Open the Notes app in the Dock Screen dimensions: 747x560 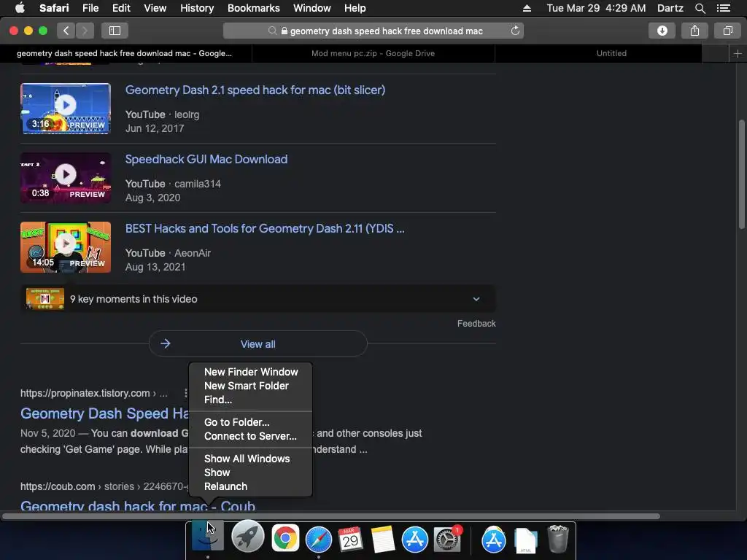(382, 540)
